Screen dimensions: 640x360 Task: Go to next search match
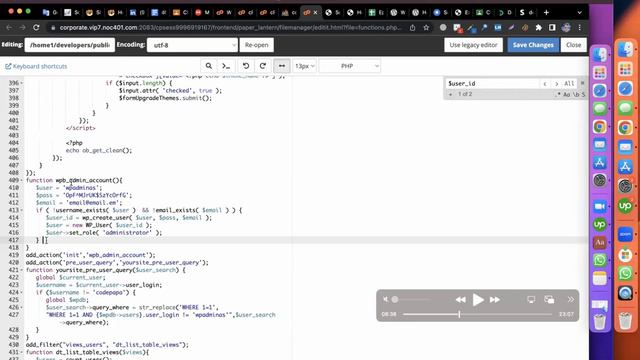(x=556, y=84)
